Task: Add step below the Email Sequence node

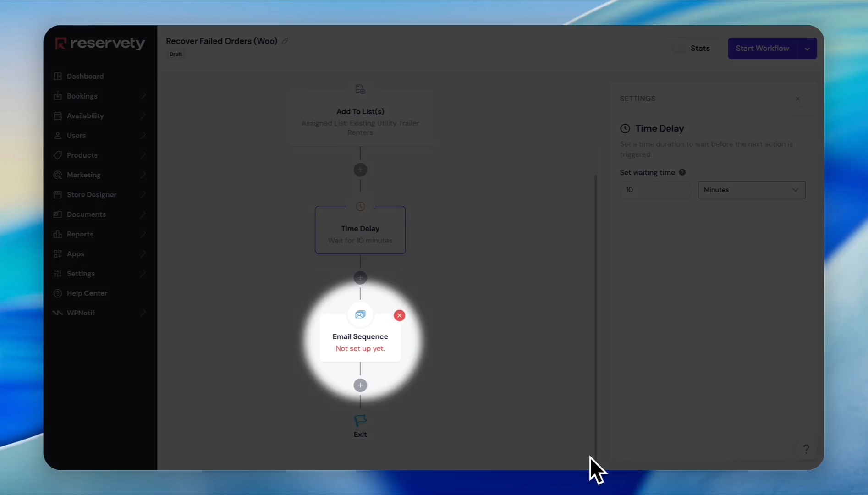Action: pyautogui.click(x=360, y=385)
